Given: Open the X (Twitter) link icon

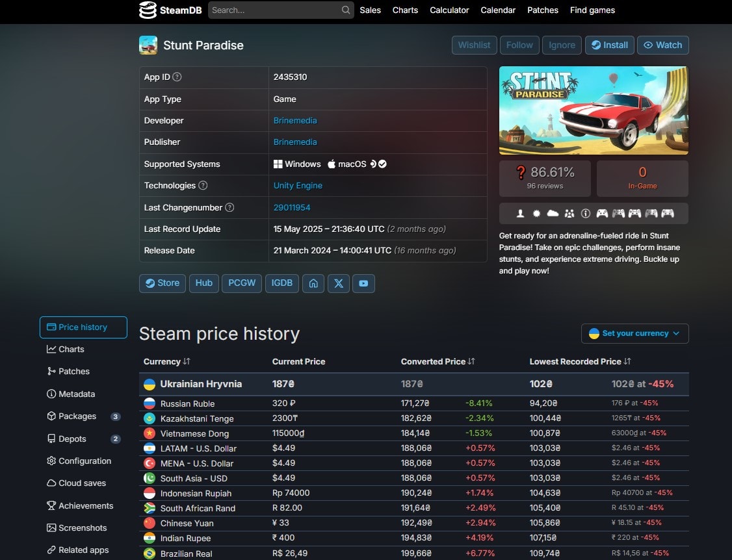Looking at the screenshot, I should coord(339,283).
